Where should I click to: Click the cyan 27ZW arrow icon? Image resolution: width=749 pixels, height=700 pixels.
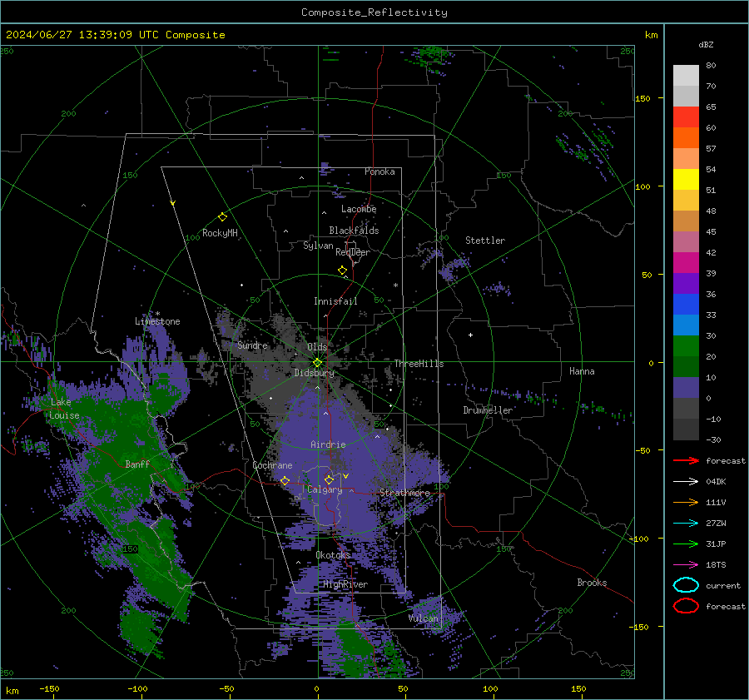[x=686, y=524]
